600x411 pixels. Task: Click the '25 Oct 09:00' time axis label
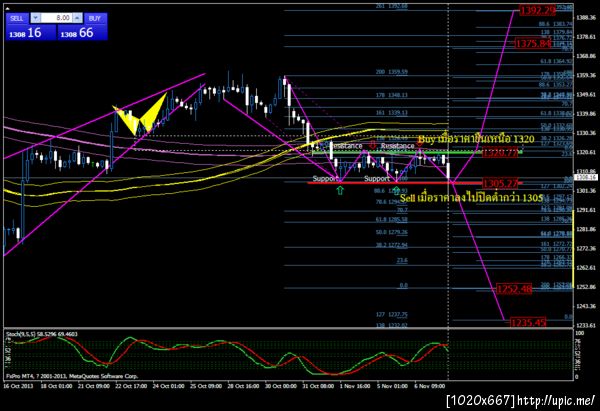tap(206, 386)
